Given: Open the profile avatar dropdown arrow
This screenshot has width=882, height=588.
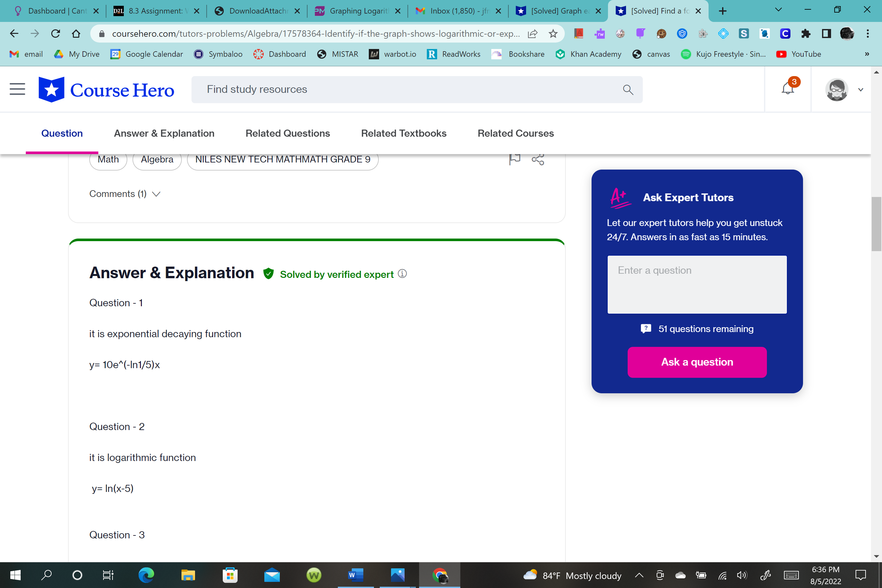Looking at the screenshot, I should click(x=861, y=90).
